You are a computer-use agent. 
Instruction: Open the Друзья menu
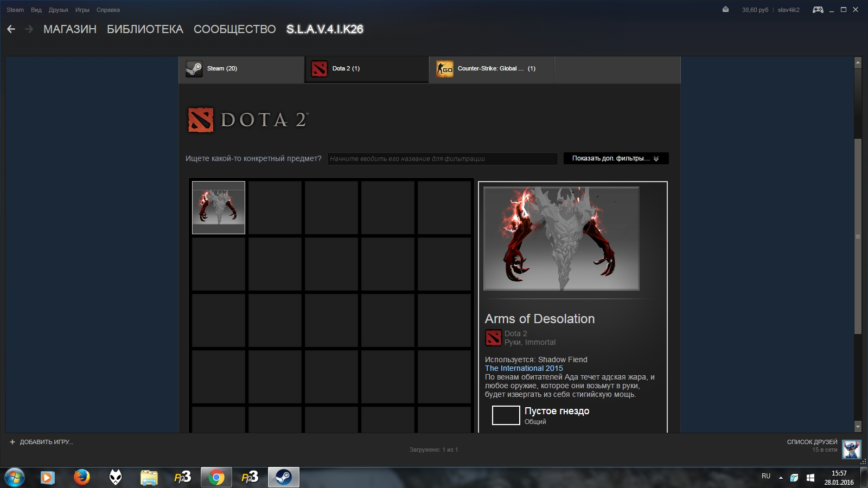[x=59, y=10]
